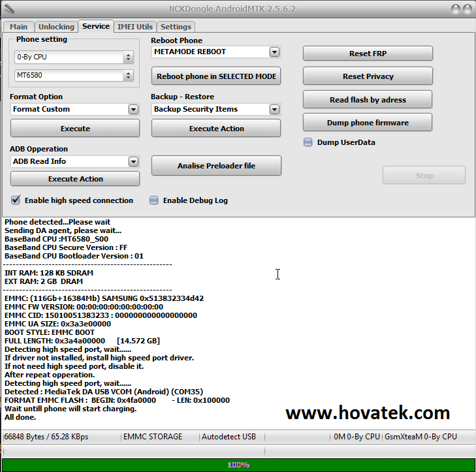Click the Stop button
476x472 pixels.
point(424,175)
